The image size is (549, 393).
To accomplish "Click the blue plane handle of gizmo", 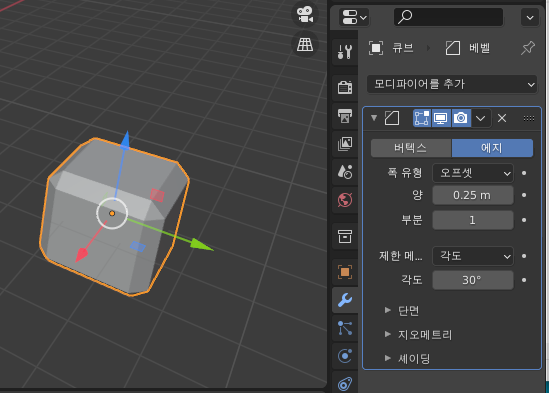I will click(138, 246).
